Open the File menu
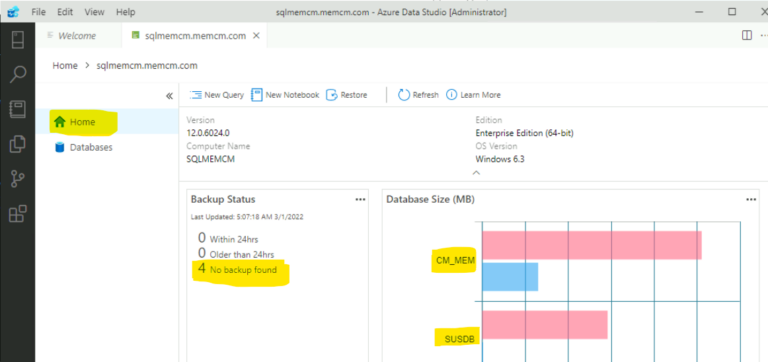 (x=39, y=12)
